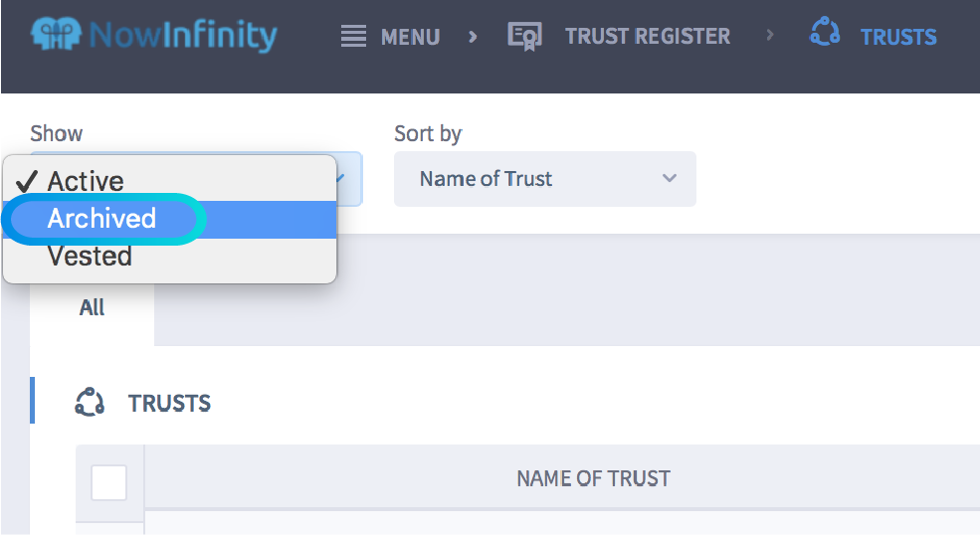Viewport: 980px width, 535px height.
Task: Click the chevron after TRUST REGISTER
Action: point(770,37)
